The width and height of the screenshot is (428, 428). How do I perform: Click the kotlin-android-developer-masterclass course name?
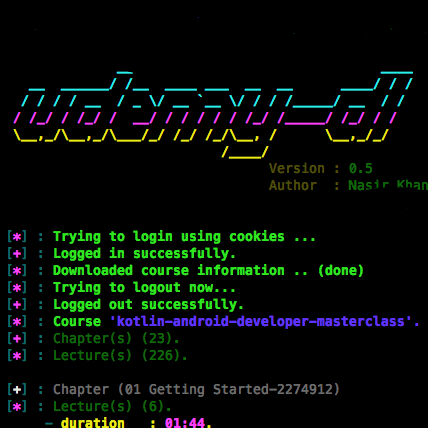(261, 322)
